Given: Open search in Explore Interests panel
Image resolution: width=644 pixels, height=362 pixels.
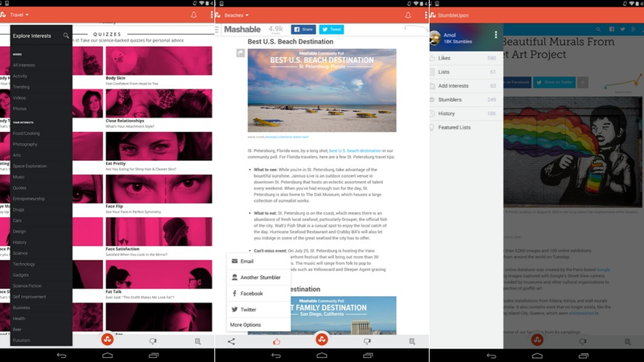Looking at the screenshot, I should click(66, 35).
